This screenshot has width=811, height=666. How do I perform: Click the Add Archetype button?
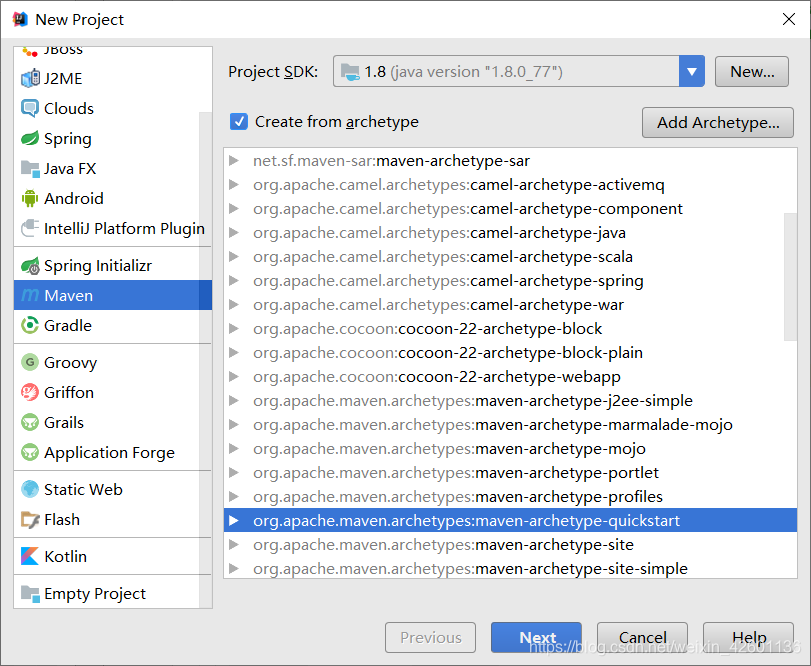pyautogui.click(x=718, y=123)
